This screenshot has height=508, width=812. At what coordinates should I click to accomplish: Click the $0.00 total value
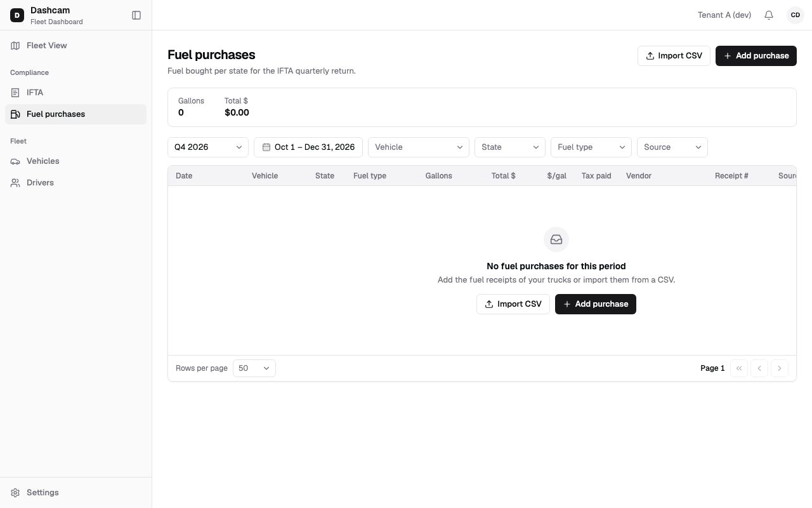point(237,113)
